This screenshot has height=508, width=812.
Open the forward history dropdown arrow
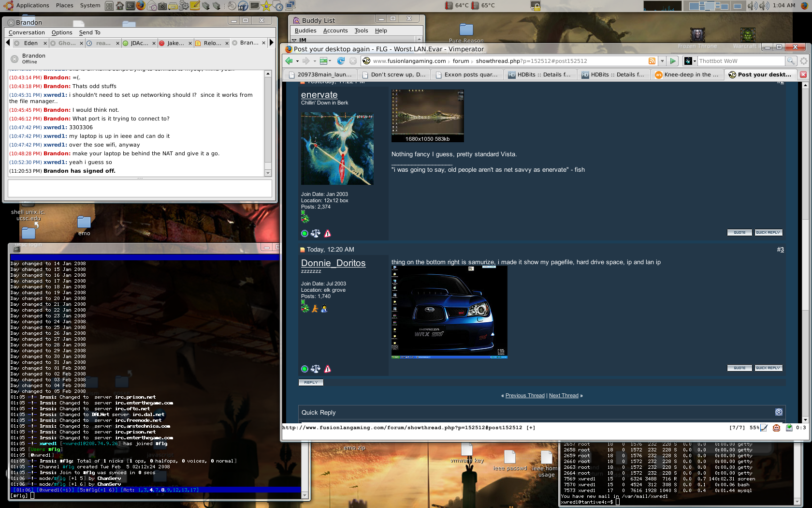[314, 61]
